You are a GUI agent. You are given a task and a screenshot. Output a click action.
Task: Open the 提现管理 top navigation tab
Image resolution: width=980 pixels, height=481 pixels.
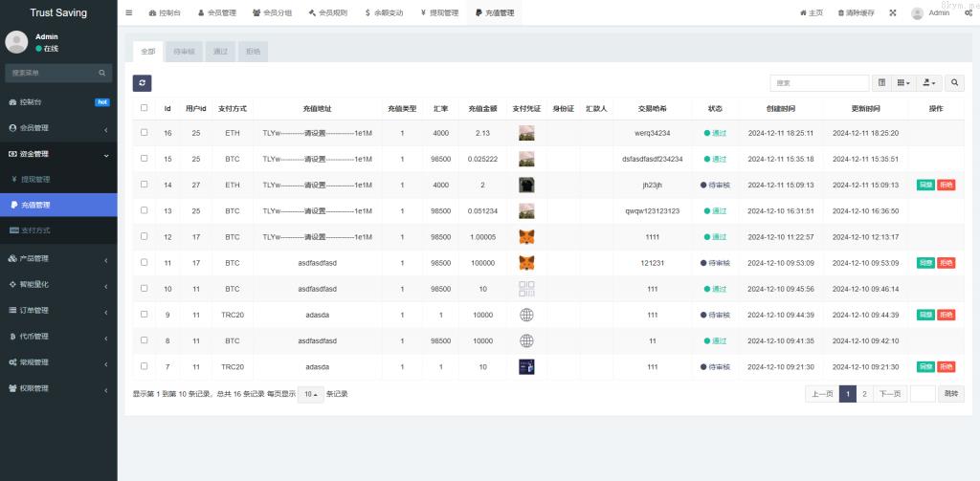(439, 13)
